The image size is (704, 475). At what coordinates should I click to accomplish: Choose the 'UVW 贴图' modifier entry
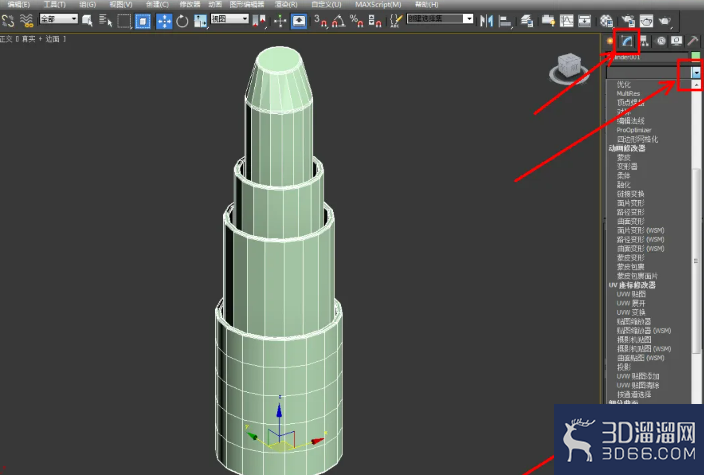[631, 294]
